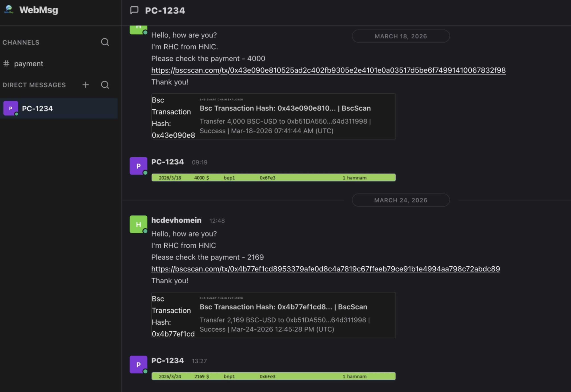Search direct messages with magnifier icon
The image size is (571, 392).
pos(105,85)
